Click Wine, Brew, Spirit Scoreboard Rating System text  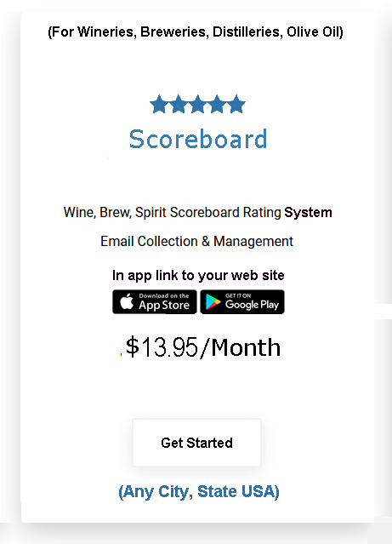[198, 212]
